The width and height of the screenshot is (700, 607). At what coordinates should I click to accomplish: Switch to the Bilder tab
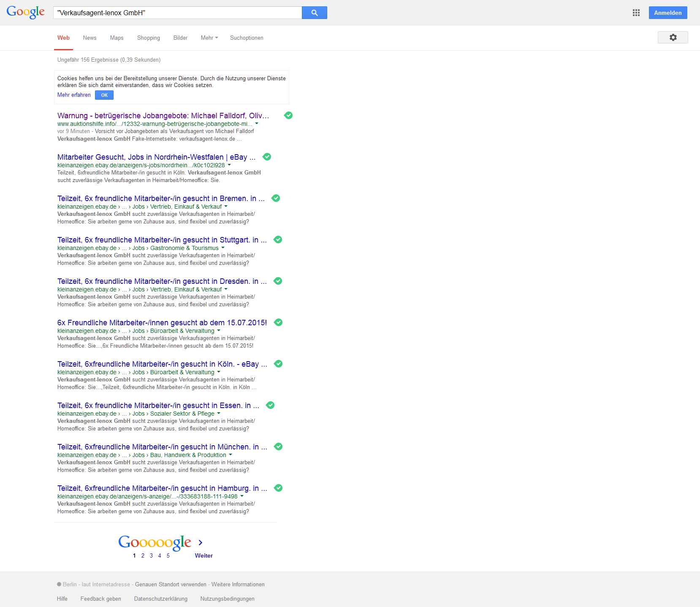pos(180,38)
